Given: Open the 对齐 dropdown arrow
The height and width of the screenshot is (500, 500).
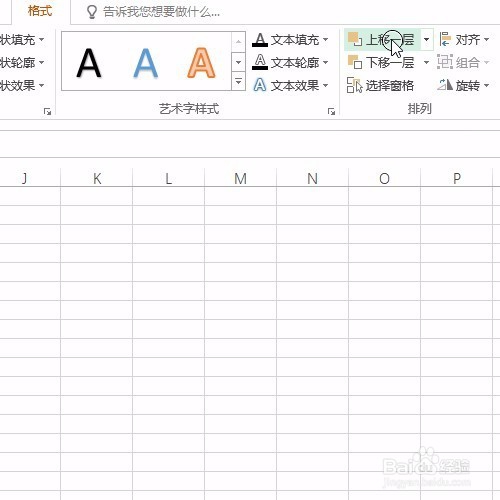Looking at the screenshot, I should (486, 40).
